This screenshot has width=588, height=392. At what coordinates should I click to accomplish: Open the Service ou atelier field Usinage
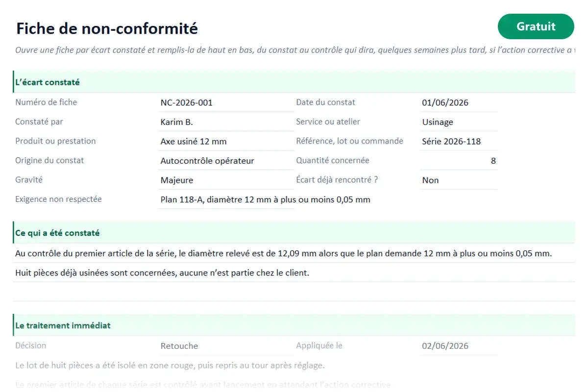459,122
